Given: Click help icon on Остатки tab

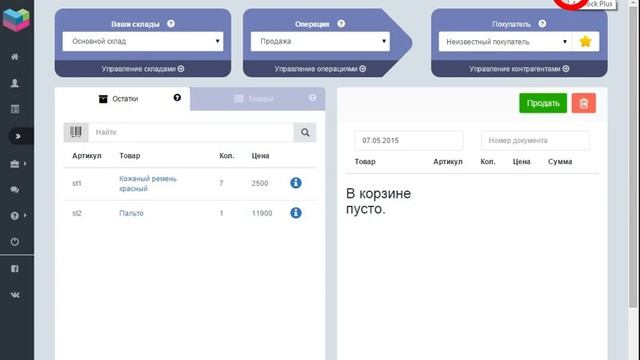Looking at the screenshot, I should pyautogui.click(x=177, y=98).
